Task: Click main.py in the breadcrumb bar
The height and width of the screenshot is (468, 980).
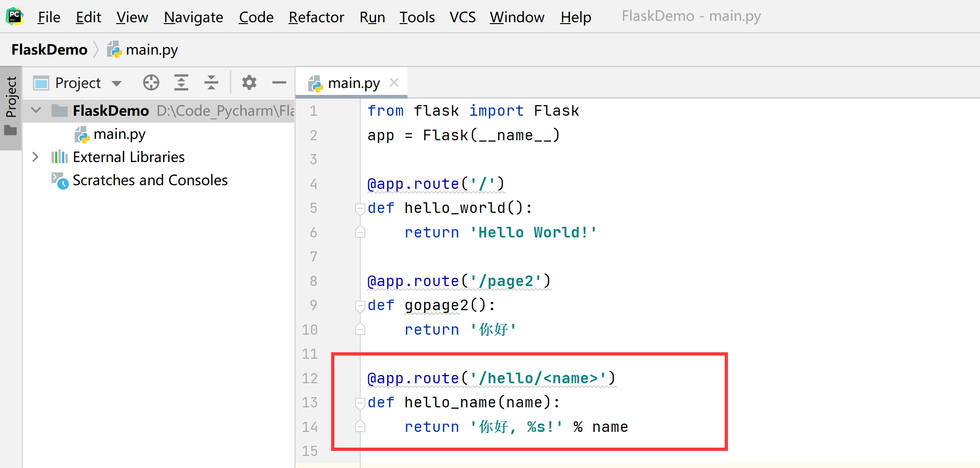Action: click(151, 50)
